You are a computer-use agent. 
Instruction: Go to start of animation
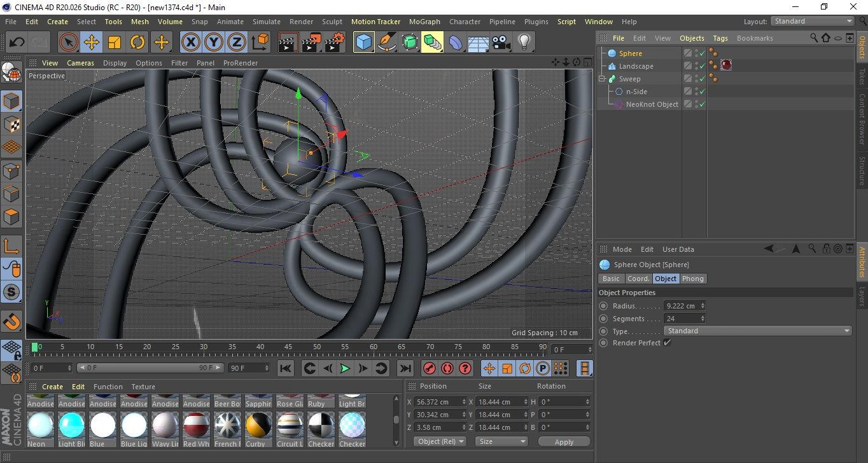(x=286, y=368)
